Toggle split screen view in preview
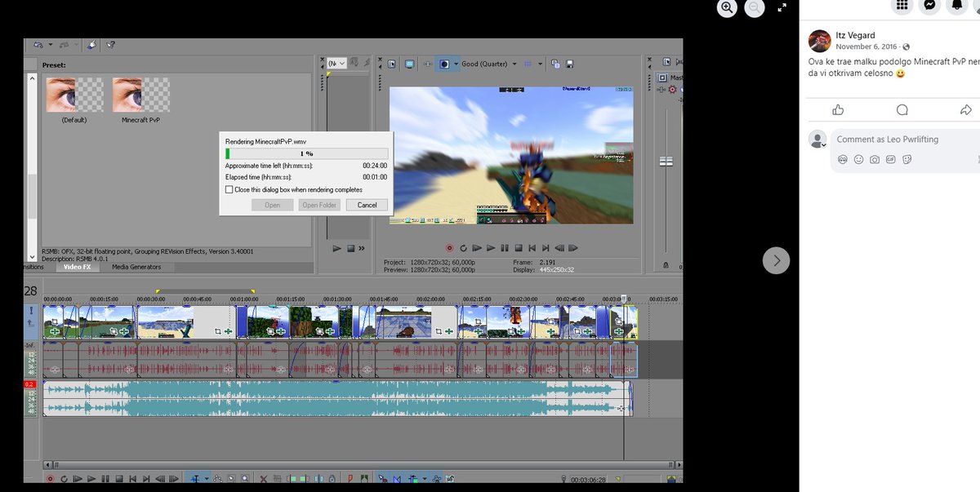The height and width of the screenshot is (492, 980). 444,64
